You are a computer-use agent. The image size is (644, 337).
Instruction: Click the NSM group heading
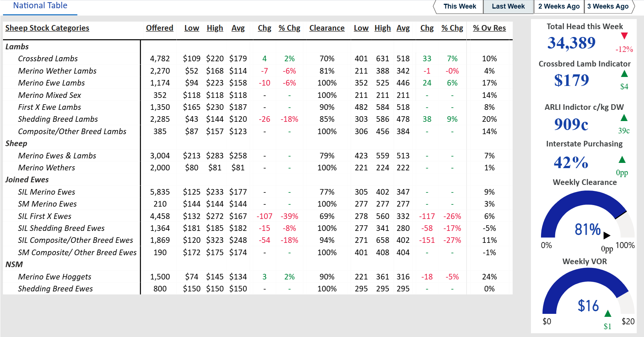[14, 265]
